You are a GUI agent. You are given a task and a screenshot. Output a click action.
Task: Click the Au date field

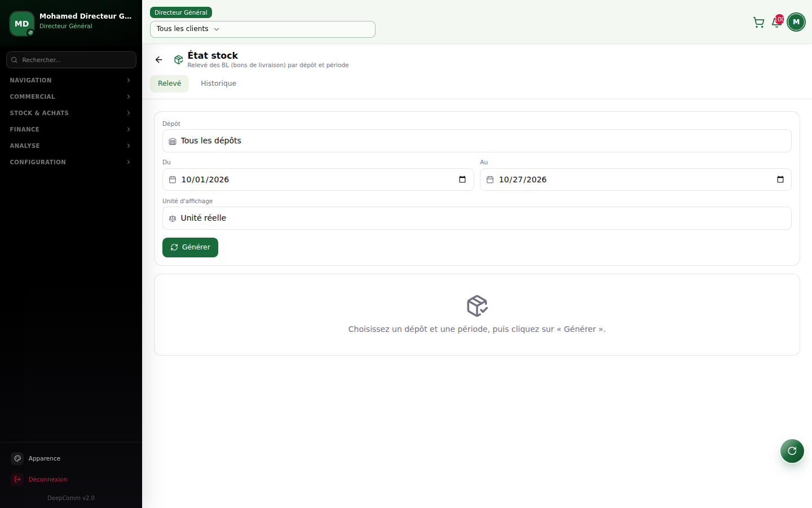coord(636,179)
